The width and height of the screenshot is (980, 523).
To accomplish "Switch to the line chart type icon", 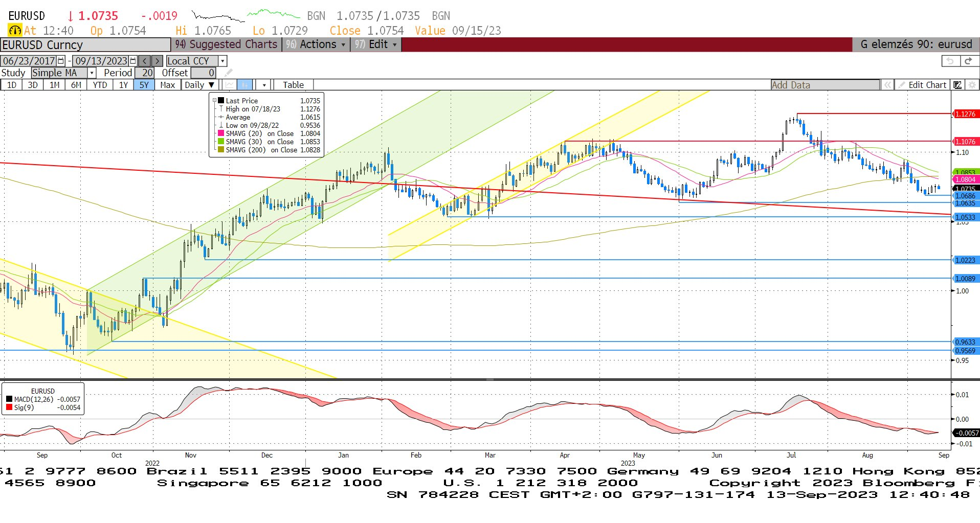I will [230, 85].
